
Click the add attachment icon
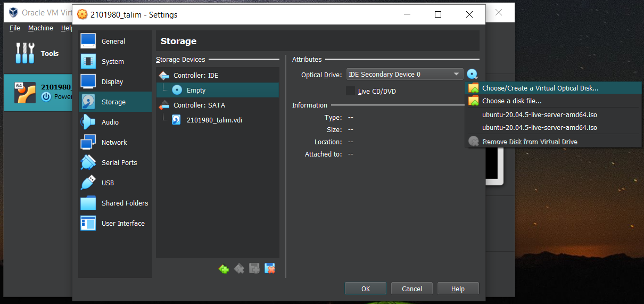tap(254, 269)
